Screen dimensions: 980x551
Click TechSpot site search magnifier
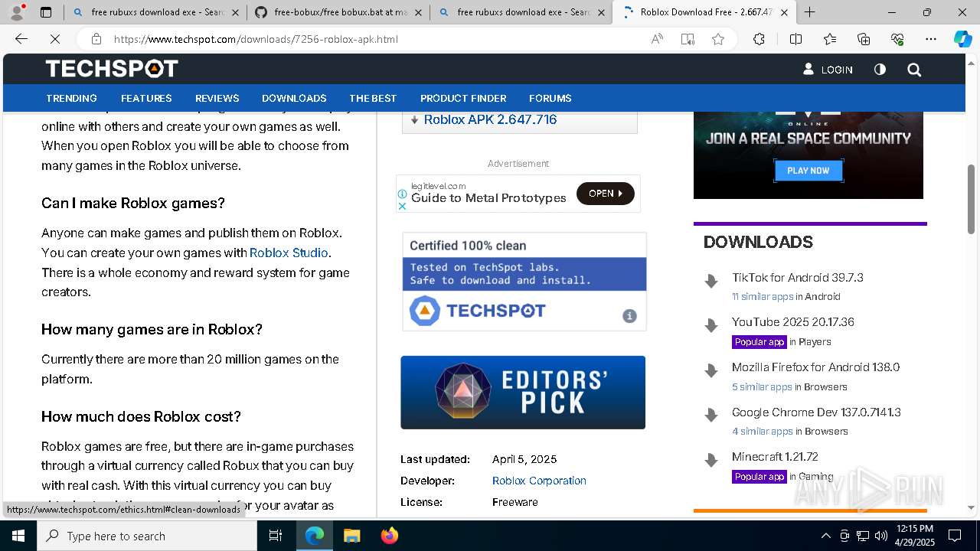tap(914, 70)
